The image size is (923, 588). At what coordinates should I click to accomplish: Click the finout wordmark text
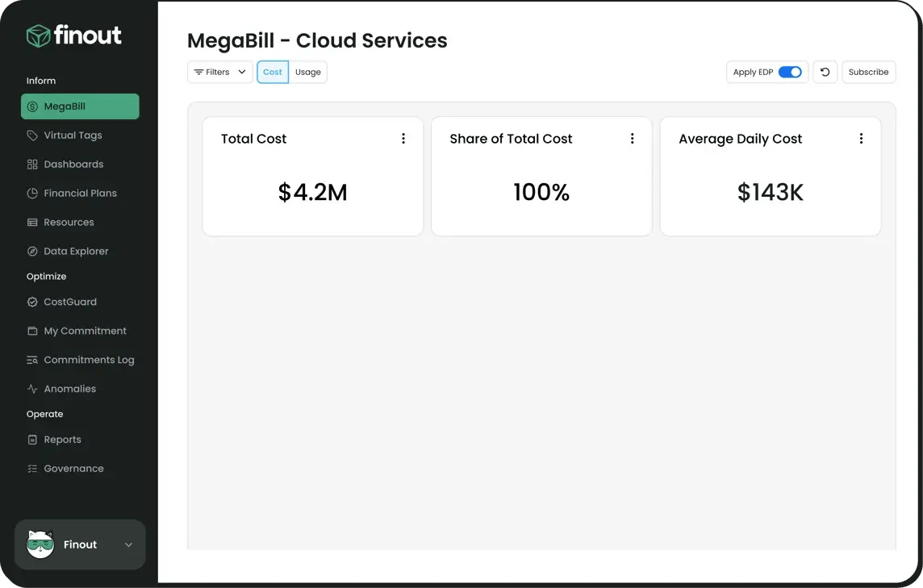coord(88,35)
